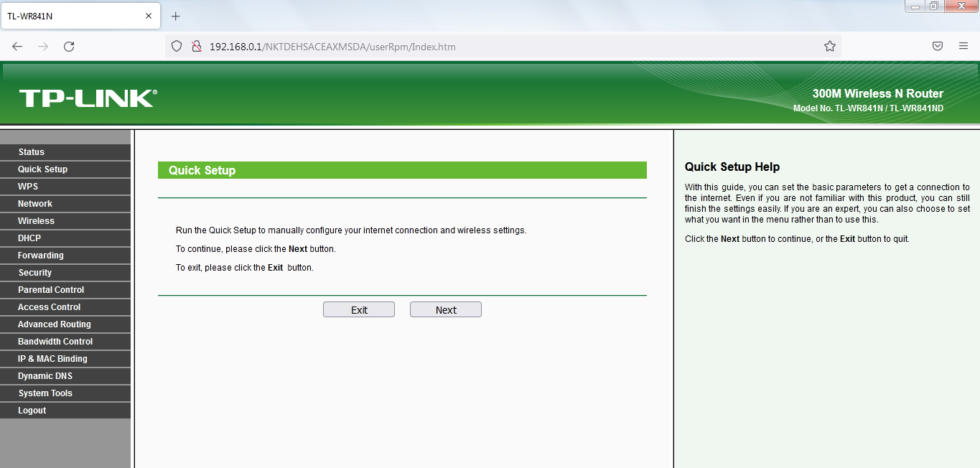Open the Forwarding menu item
This screenshot has height=468, width=980.
65,256
